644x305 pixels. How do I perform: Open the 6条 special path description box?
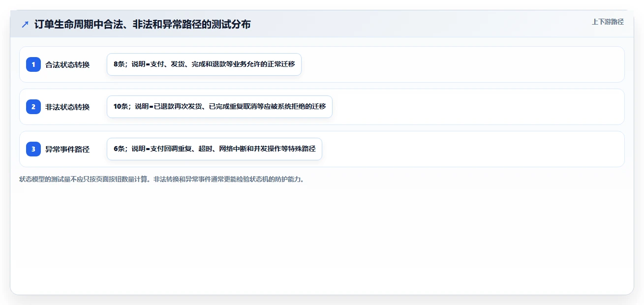[x=215, y=149]
